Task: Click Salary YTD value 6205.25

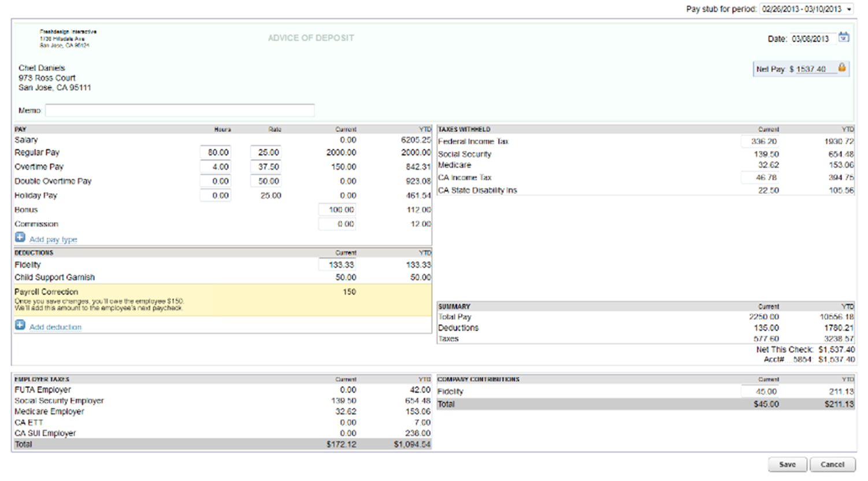Action: click(x=416, y=140)
